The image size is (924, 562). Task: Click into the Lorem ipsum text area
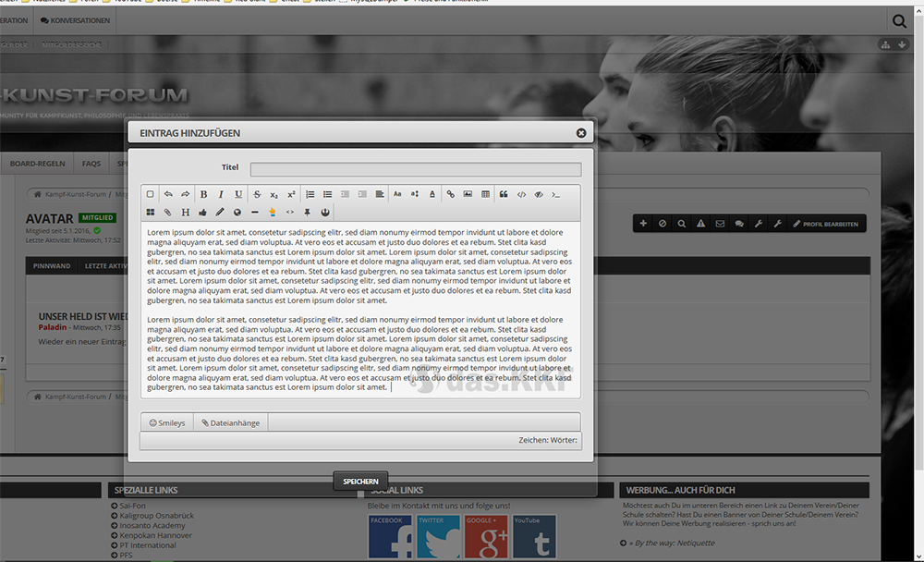pos(360,310)
